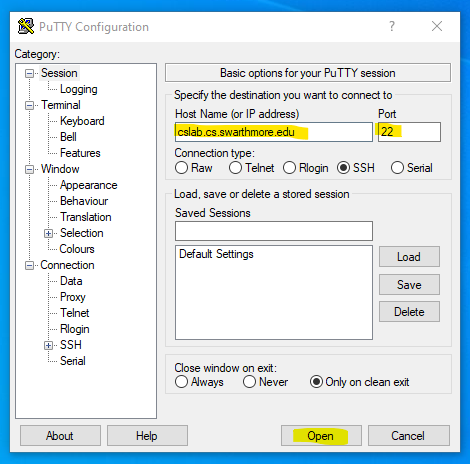Collapse the Window tree node
470x464 pixels.
[29, 169]
